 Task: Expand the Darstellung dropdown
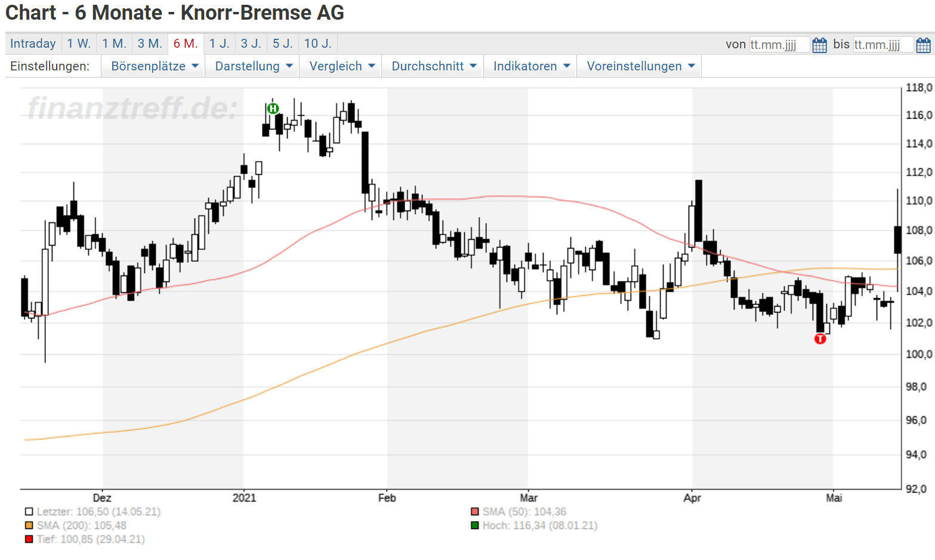coord(254,66)
